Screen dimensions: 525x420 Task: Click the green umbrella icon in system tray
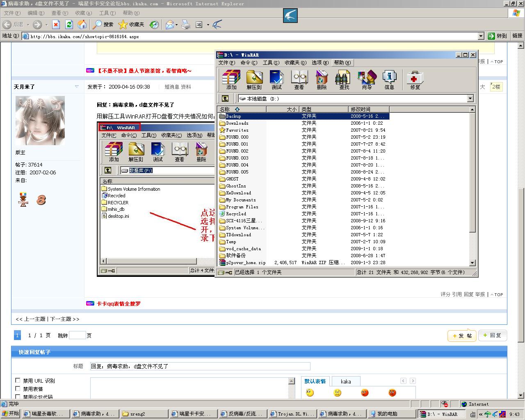coord(488,414)
